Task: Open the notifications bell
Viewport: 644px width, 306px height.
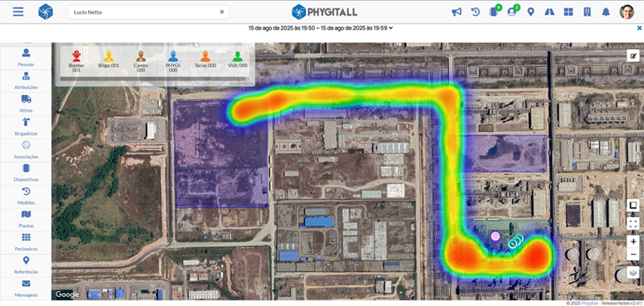Action: point(606,12)
